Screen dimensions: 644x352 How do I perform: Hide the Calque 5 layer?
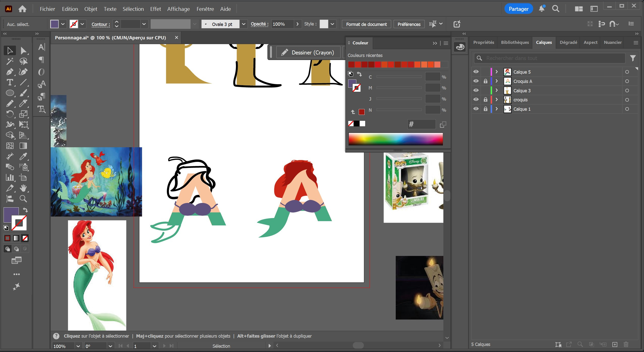pyautogui.click(x=476, y=72)
